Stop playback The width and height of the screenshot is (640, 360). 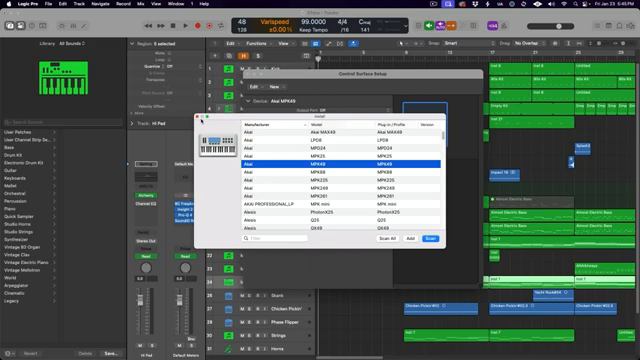pos(173,26)
